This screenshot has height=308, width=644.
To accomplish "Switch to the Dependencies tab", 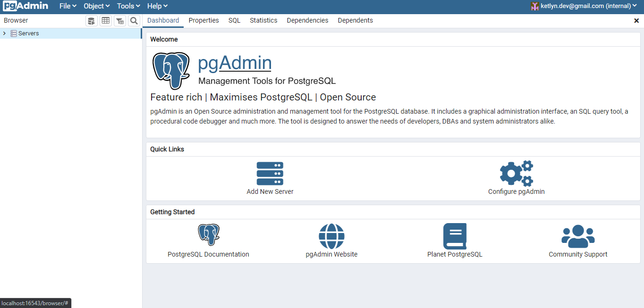I will [307, 20].
